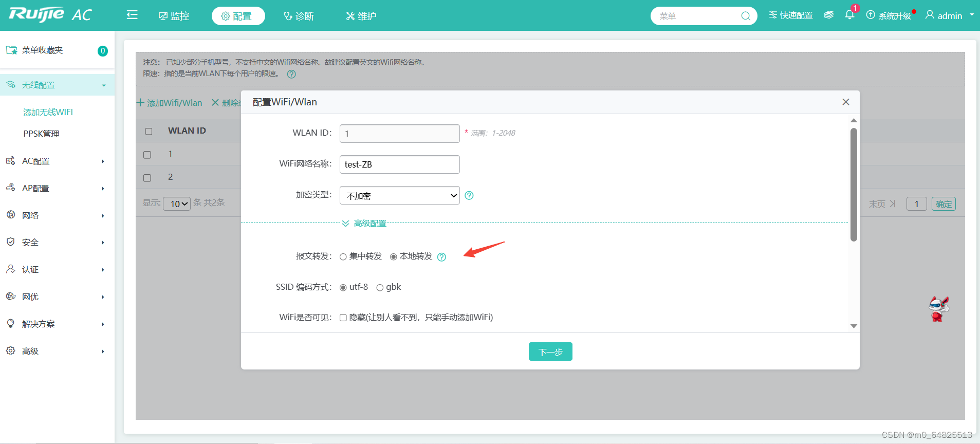This screenshot has width=980, height=444.
Task: Focus the WiFi网络名称 input field
Action: [x=400, y=164]
